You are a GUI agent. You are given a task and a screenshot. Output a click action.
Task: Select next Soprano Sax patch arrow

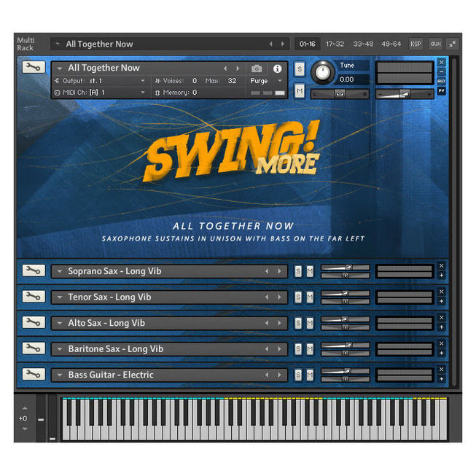tap(279, 271)
